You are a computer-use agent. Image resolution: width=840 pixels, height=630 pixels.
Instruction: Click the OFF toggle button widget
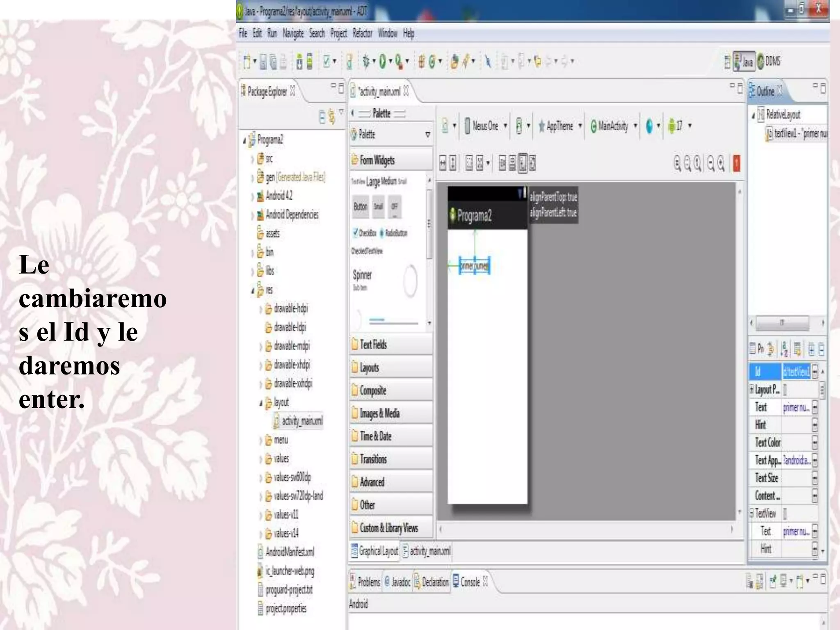[394, 207]
